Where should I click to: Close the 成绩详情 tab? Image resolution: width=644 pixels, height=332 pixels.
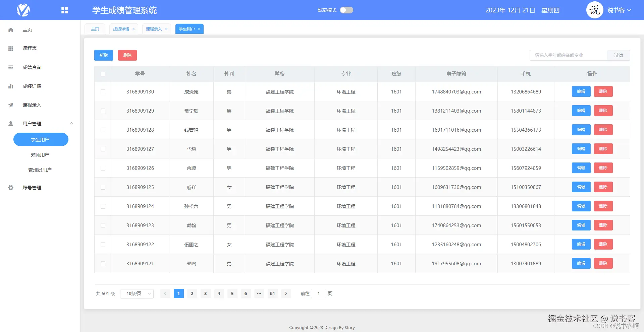[x=133, y=29]
